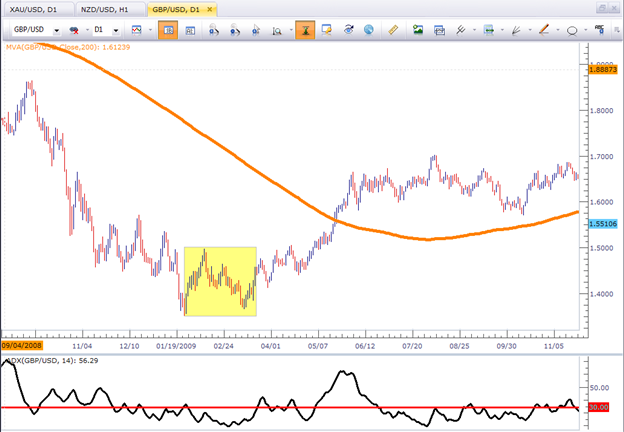Open the GBP/USD instrument dropdown
Screen dimensions: 624x432
click(57, 30)
